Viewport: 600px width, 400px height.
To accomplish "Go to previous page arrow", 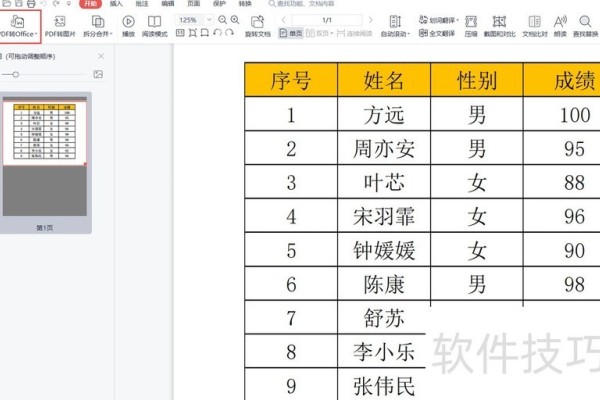I will tap(284, 20).
